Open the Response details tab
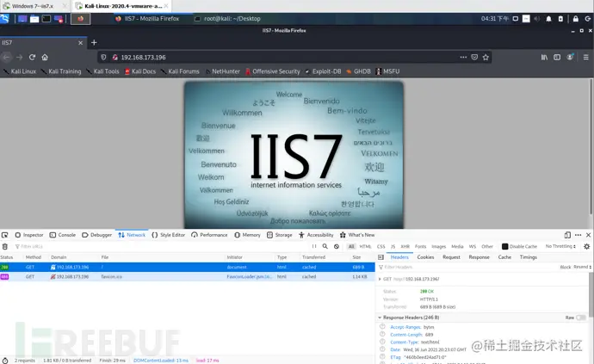 [479, 257]
